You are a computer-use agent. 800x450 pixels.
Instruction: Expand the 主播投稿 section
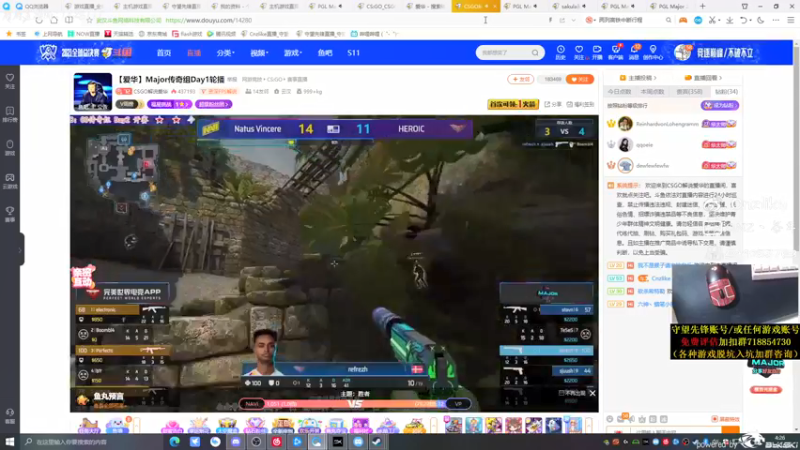[638, 78]
